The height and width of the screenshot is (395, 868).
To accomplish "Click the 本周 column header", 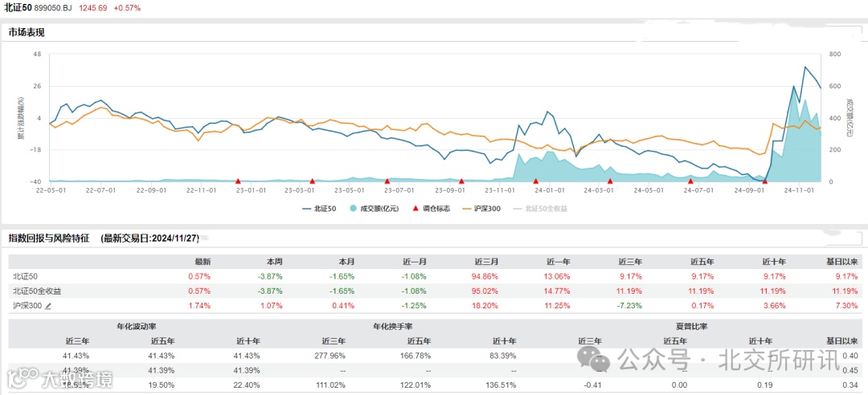I will 275,262.
